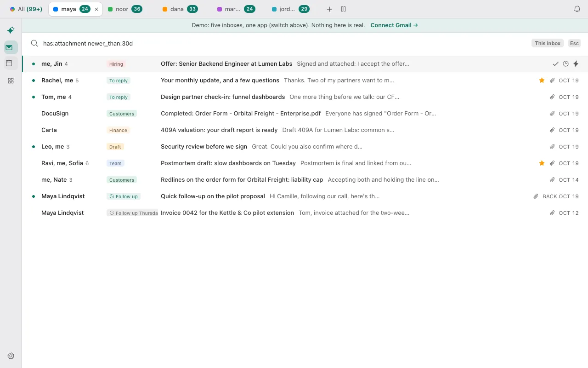Viewport: 588px width, 368px height.
Task: Open the AI sparkle assistant in sidebar
Action: [11, 30]
